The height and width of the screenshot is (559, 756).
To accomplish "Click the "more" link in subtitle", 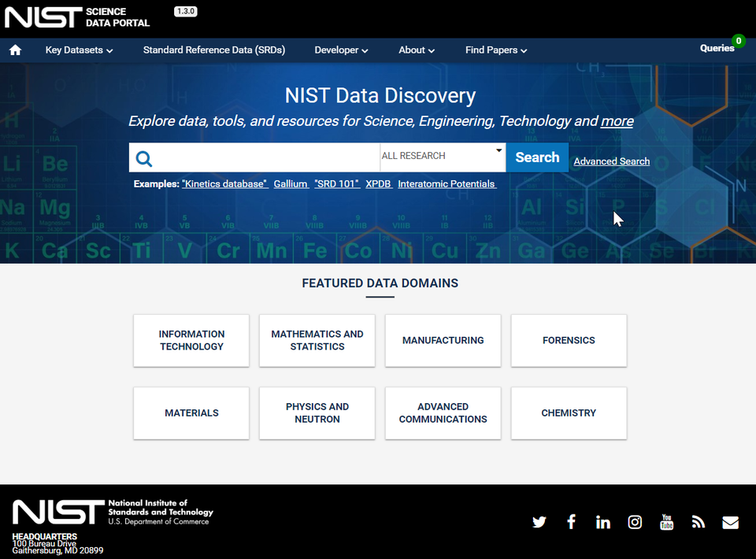I will [617, 121].
